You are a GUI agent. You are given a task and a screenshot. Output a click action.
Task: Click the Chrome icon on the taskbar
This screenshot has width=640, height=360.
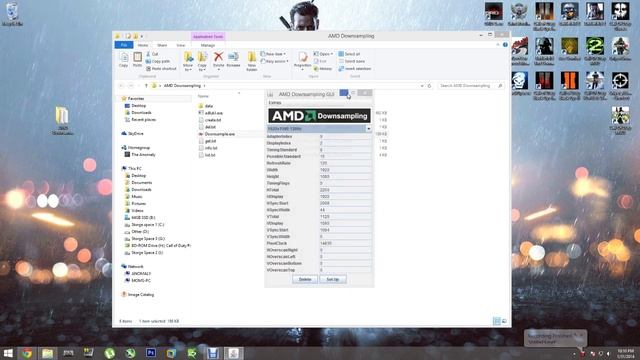tap(27, 353)
